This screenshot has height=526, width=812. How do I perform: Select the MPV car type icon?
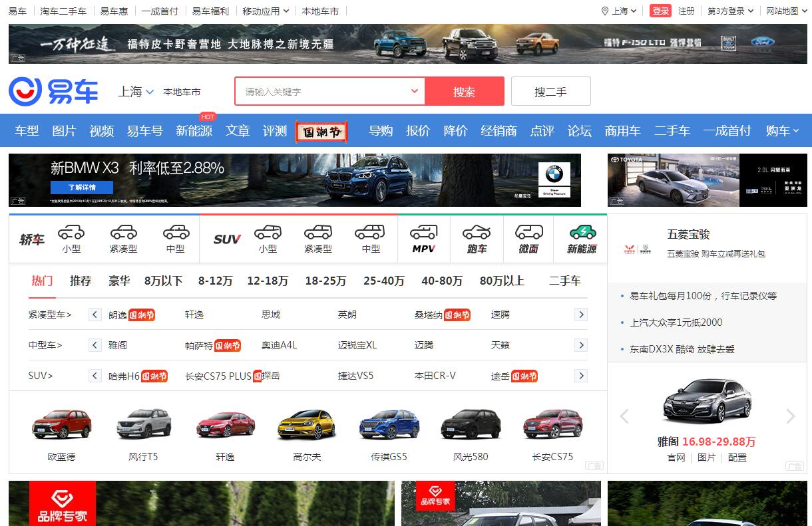423,233
